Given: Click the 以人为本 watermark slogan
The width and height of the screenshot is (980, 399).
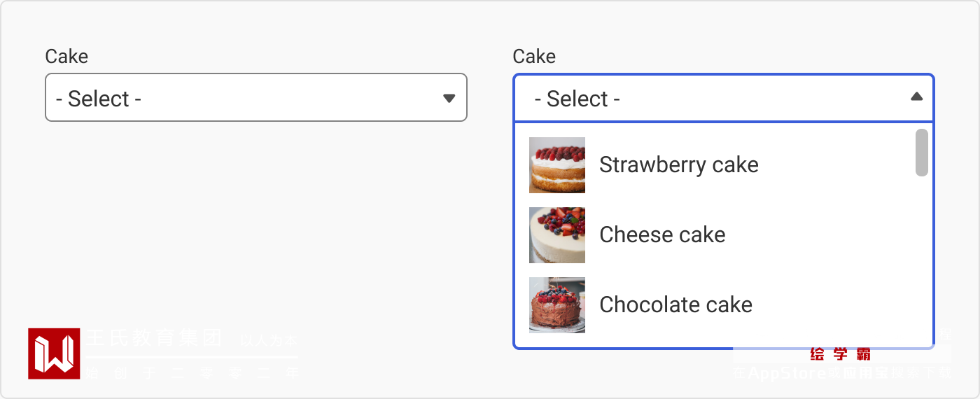Looking at the screenshot, I should tap(268, 341).
